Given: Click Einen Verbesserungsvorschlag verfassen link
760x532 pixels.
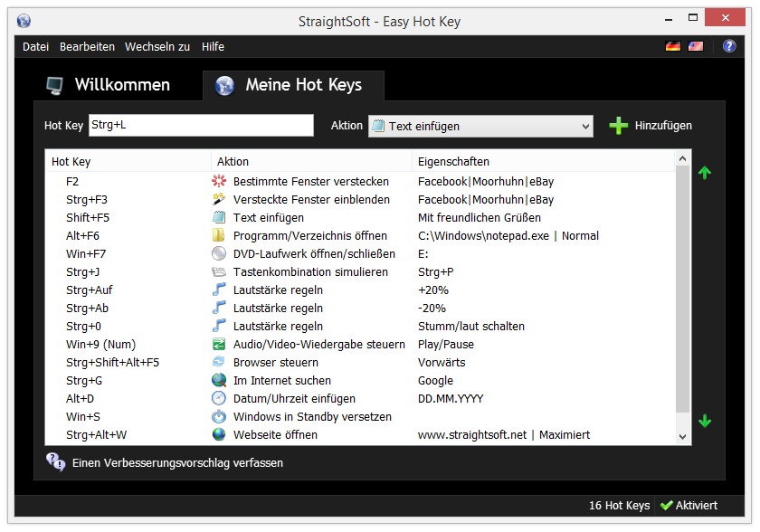Looking at the screenshot, I should [177, 463].
